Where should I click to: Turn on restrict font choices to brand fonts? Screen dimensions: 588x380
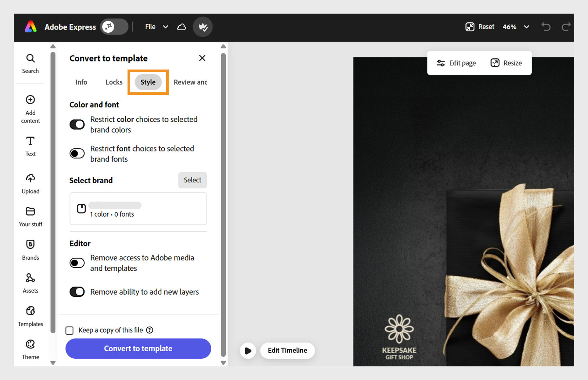coord(77,153)
